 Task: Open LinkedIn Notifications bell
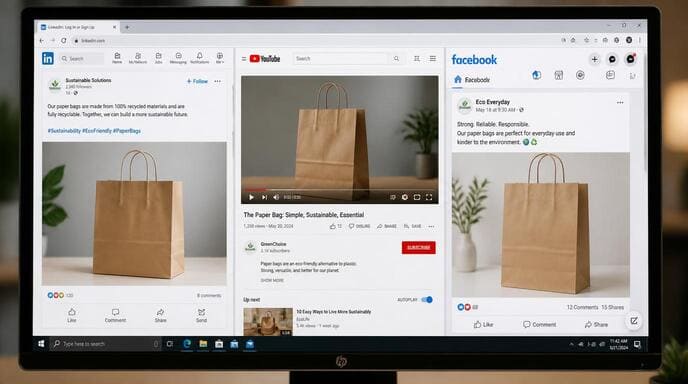coord(200,58)
